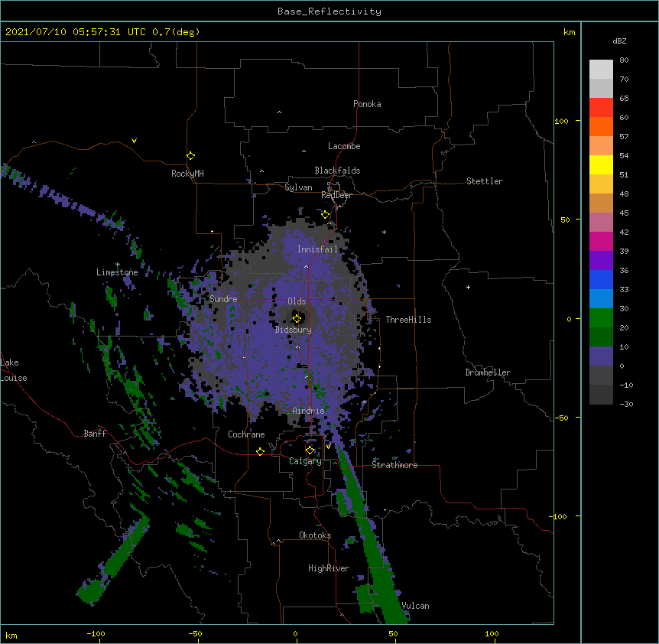This screenshot has height=644, width=659.
Task: Click the Blackfalds city label
Action: pos(337,171)
